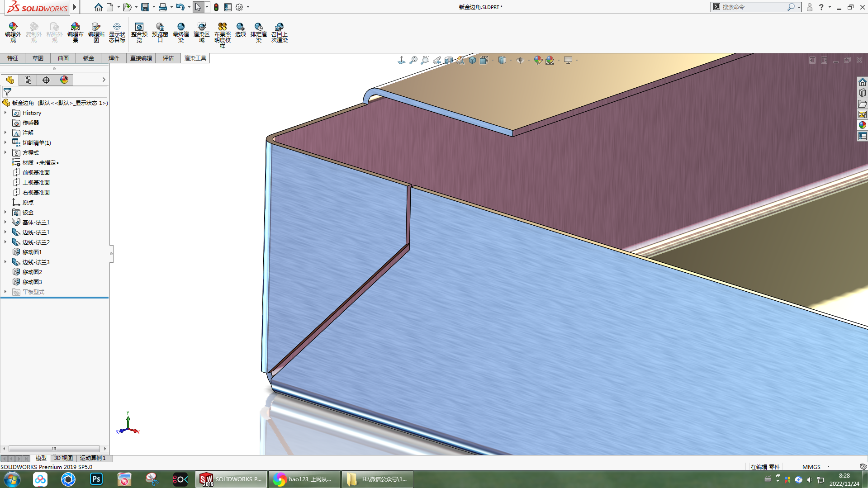This screenshot has width=868, height=488.
Task: Click the MMGS unit system in status bar
Action: [x=811, y=467]
